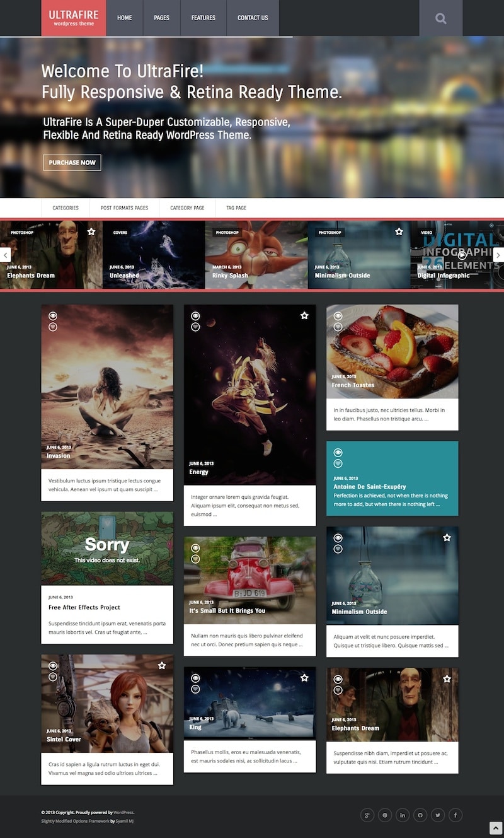Go to Home in the navigation
This screenshot has height=838, width=504.
click(x=125, y=18)
